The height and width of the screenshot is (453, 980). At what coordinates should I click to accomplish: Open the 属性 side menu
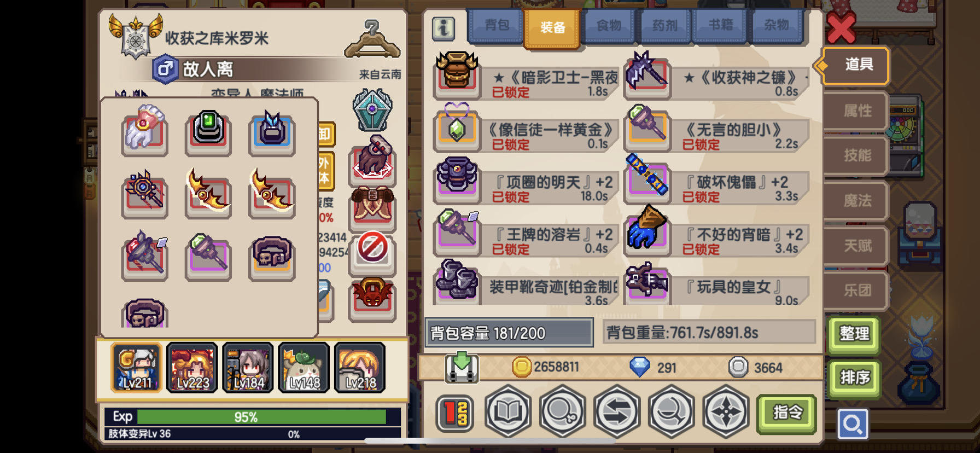tap(856, 111)
